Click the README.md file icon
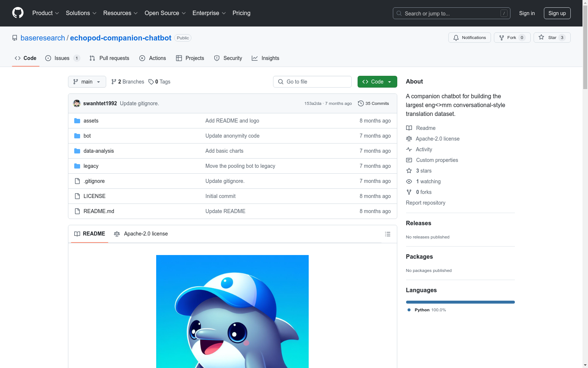The height and width of the screenshot is (368, 588). (77, 211)
